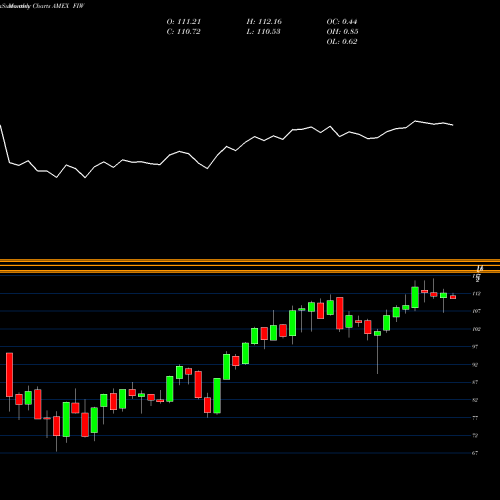Viewport: 500px width, 500px height.
Task: Click the 112 price axis label
Action: click(477, 294)
